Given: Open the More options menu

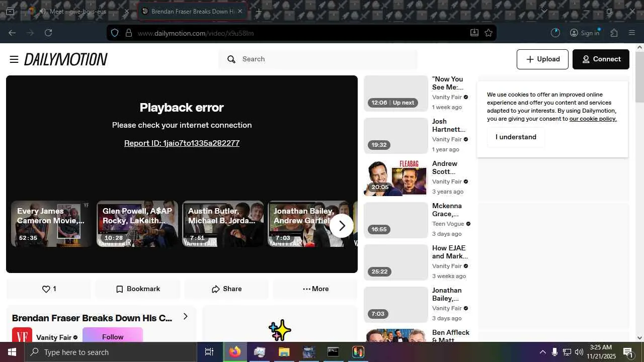Looking at the screenshot, I should pyautogui.click(x=315, y=289).
